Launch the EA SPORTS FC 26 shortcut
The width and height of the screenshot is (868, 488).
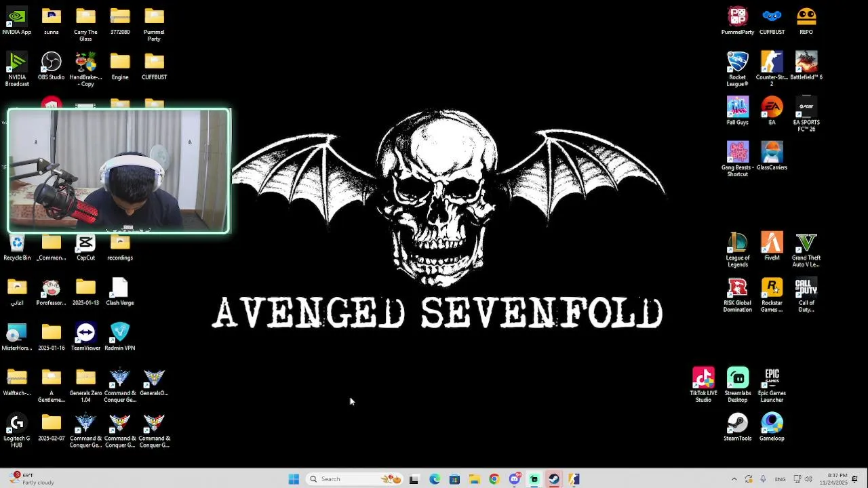pyautogui.click(x=806, y=115)
